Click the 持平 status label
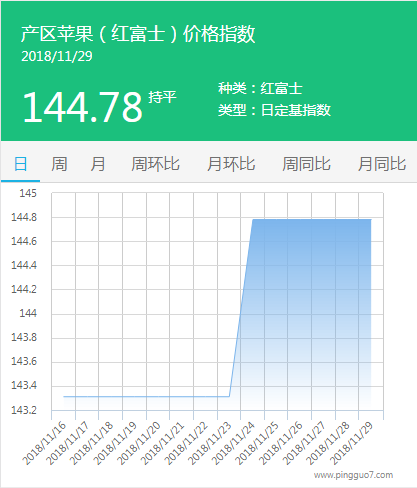The width and height of the screenshot is (417, 488). (x=162, y=97)
